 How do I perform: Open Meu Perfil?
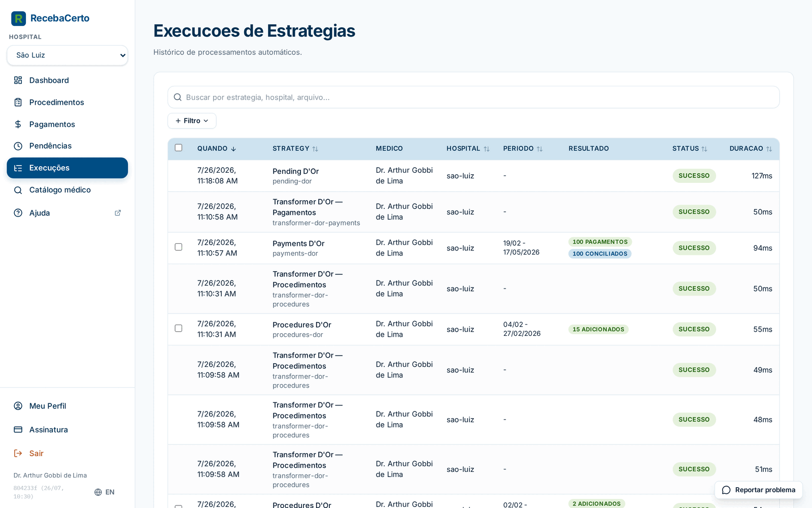(x=67, y=406)
